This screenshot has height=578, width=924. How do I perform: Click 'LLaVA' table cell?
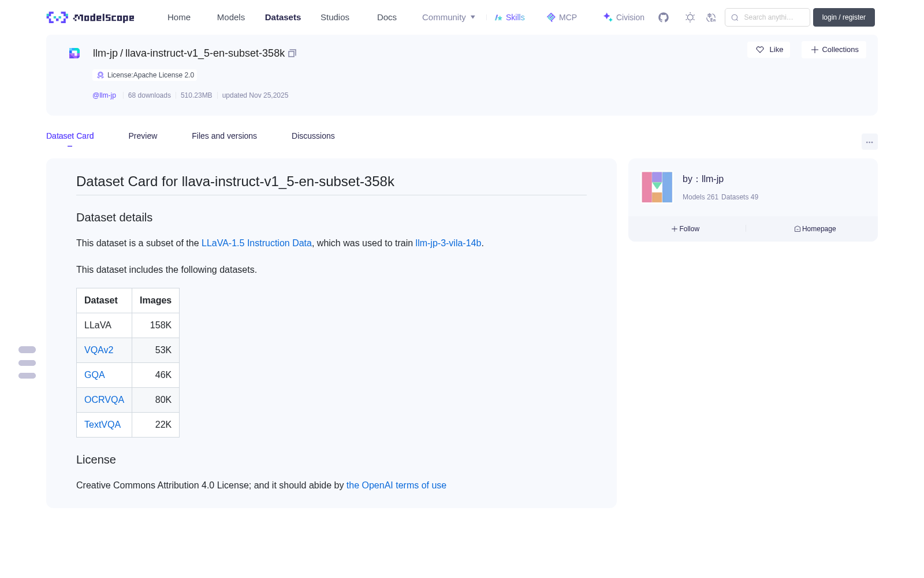(x=104, y=325)
